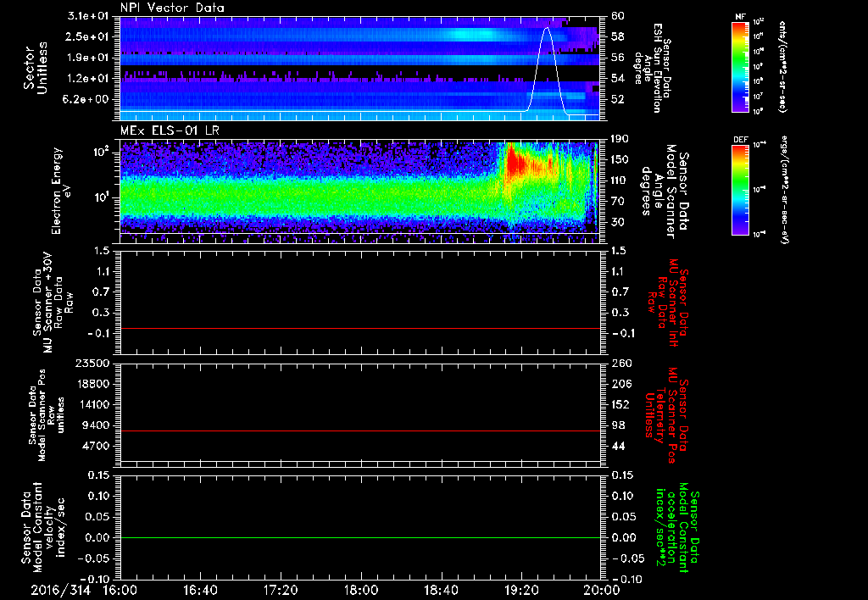Image resolution: width=868 pixels, height=600 pixels.
Task: Click the green "Model Constant acceleration" label
Action: coord(677,527)
